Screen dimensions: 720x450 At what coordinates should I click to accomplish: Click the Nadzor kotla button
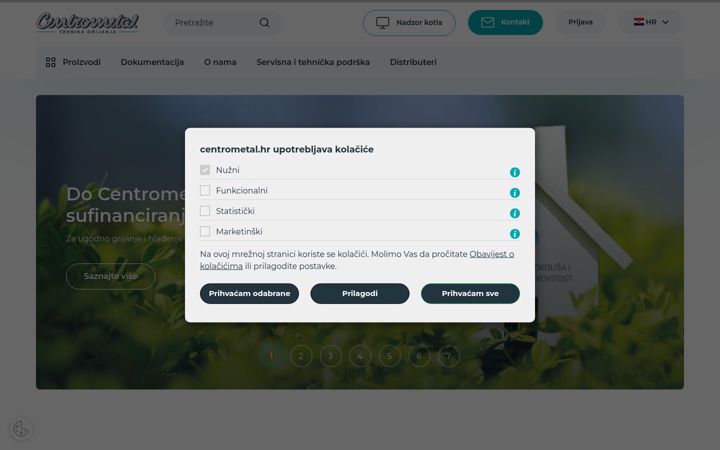click(409, 22)
